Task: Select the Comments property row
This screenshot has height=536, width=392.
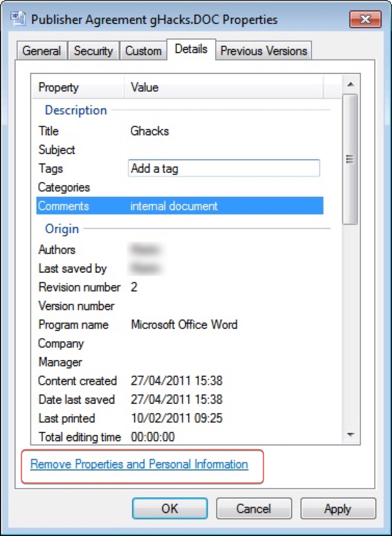Action: (180, 206)
